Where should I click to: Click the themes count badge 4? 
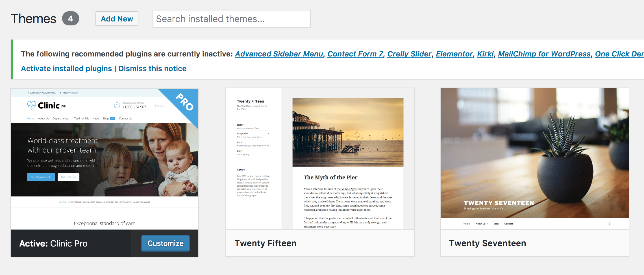point(71,19)
